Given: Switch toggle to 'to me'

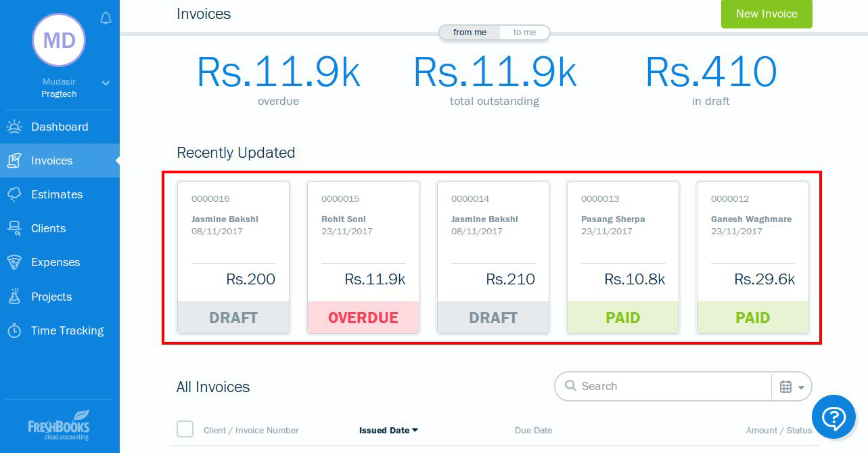Looking at the screenshot, I should 524,33.
